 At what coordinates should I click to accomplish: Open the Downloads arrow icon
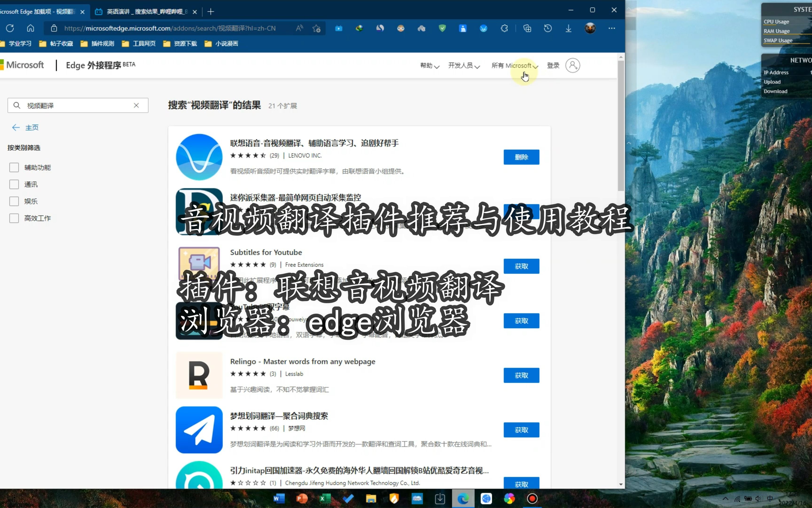click(568, 28)
